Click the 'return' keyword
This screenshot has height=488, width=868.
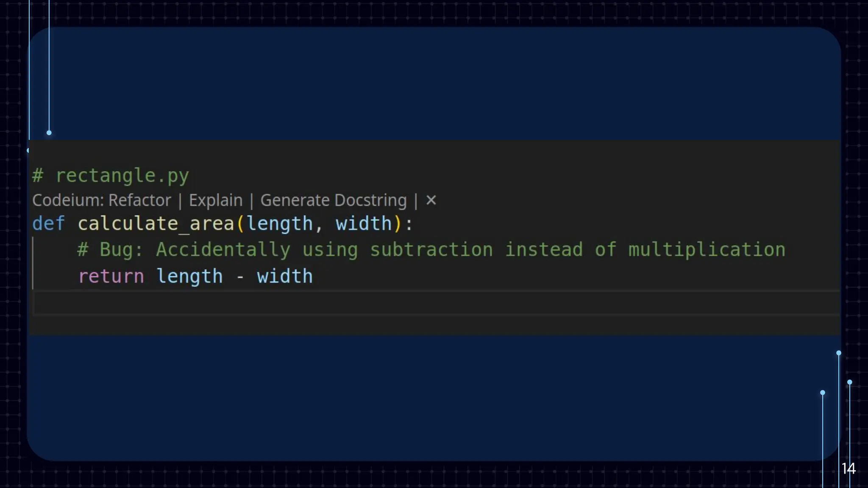click(111, 276)
